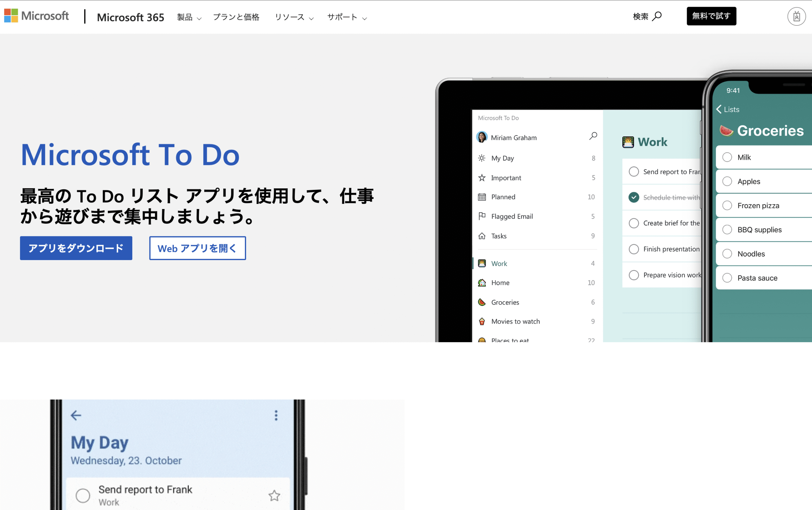Image resolution: width=812 pixels, height=510 pixels.
Task: Check off Send report to Frank in Work list
Action: pyautogui.click(x=634, y=172)
